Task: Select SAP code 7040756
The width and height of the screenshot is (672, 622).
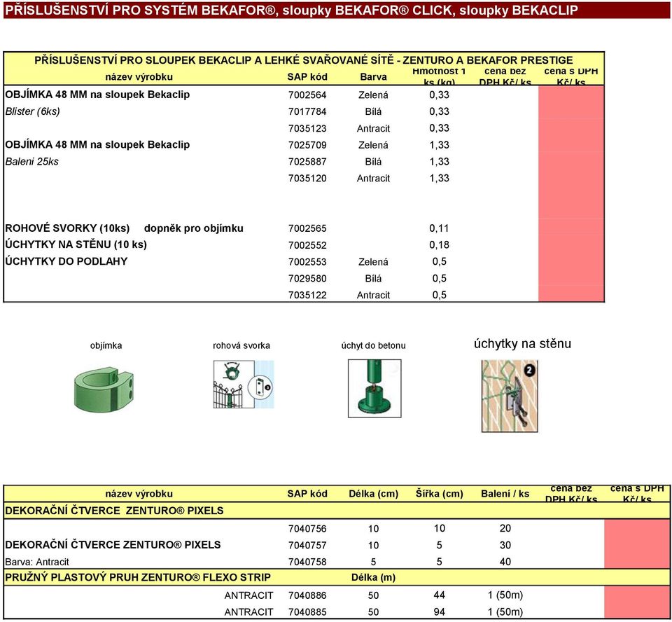Action: coord(307,528)
